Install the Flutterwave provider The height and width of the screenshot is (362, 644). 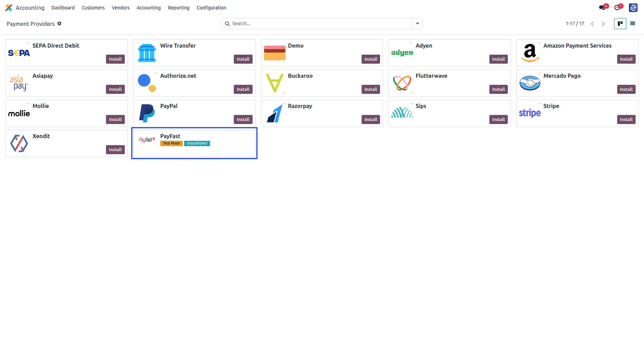pyautogui.click(x=498, y=89)
